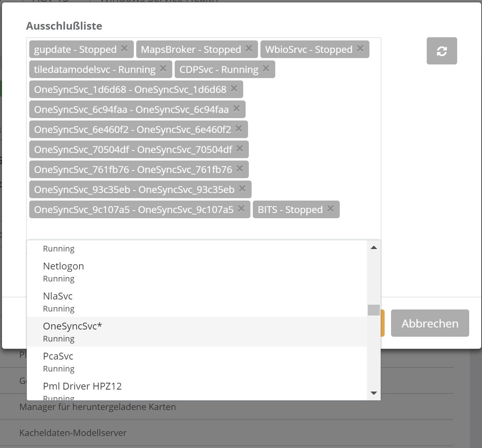Remove the gupdate - Stopped tag
This screenshot has width=482, height=448.
tap(124, 48)
